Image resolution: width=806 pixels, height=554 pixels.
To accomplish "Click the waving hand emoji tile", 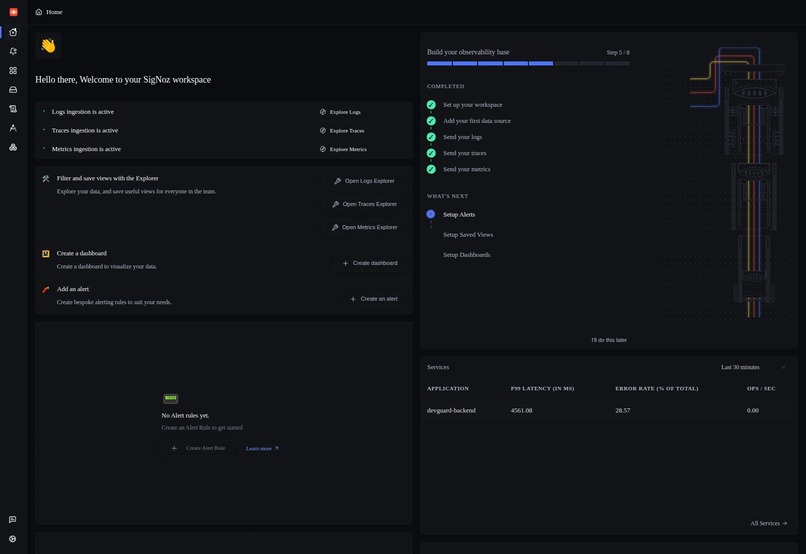I will click(48, 46).
